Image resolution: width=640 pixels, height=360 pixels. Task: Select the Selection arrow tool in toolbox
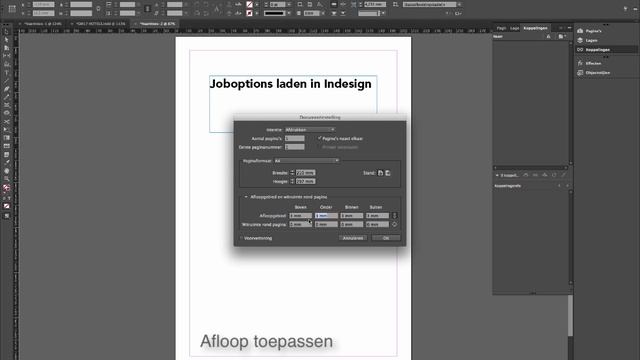7,31
